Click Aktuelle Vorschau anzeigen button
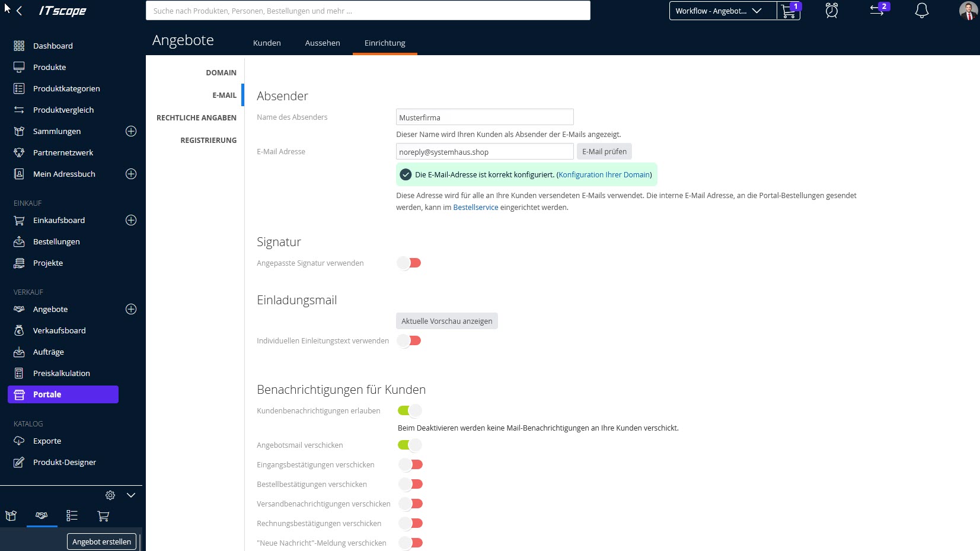 point(446,321)
